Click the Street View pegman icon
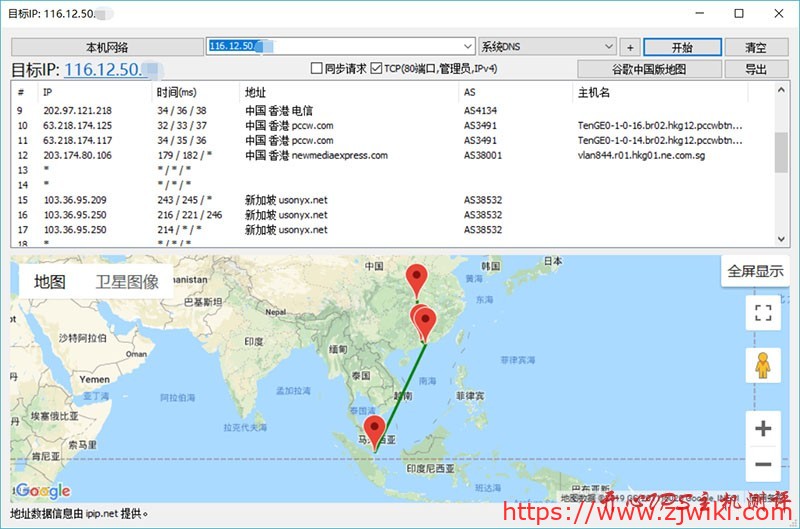The image size is (800, 529). click(x=763, y=366)
